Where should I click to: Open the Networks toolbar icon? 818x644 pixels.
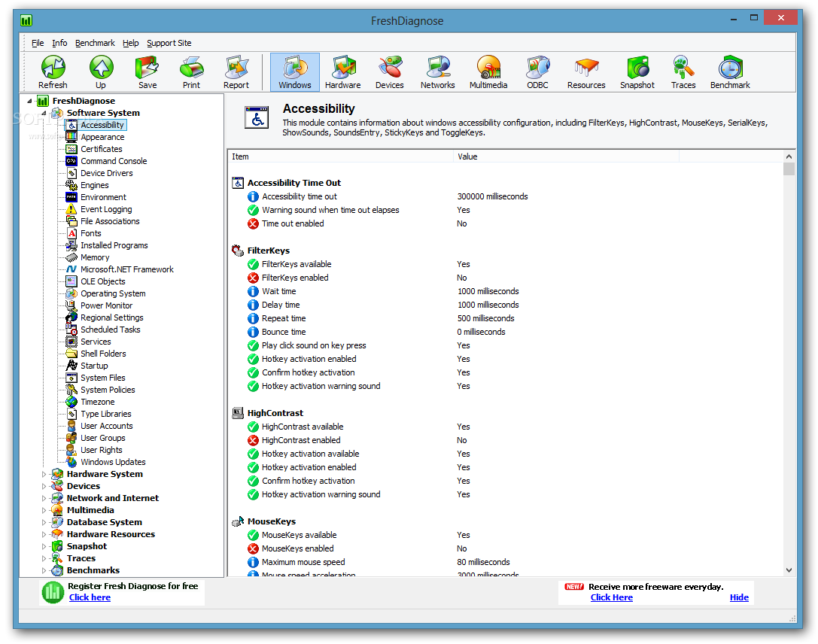(437, 72)
